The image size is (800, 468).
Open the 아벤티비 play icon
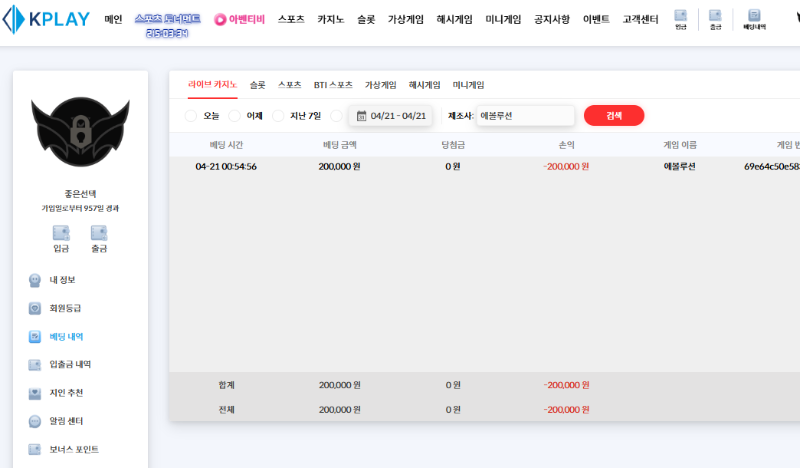pyautogui.click(x=220, y=20)
